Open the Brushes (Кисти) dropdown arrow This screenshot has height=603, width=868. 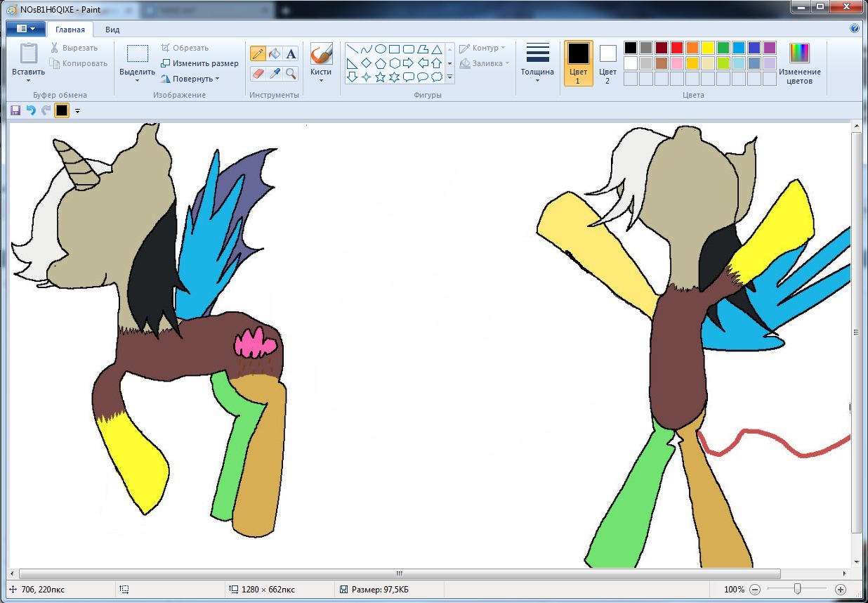click(321, 80)
